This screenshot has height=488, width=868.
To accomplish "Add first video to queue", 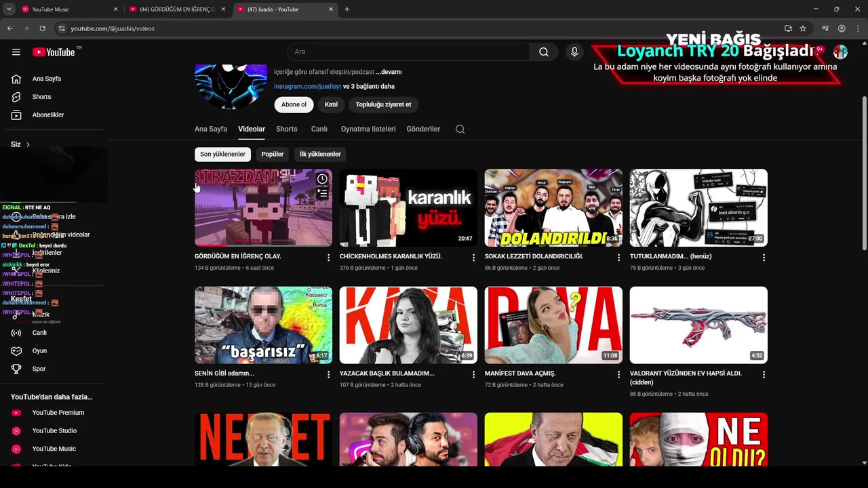I will (322, 194).
